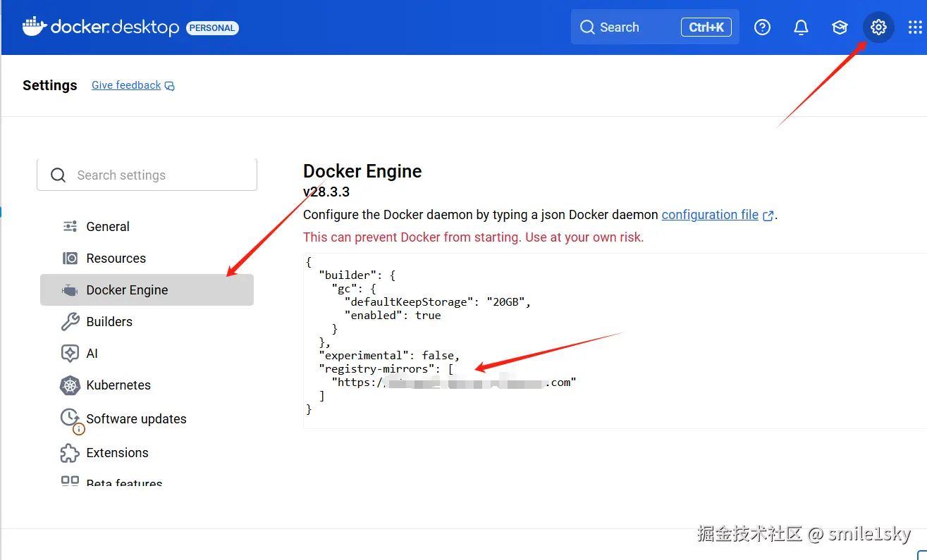
Task: Open the Learning center graduation cap icon
Action: click(840, 27)
